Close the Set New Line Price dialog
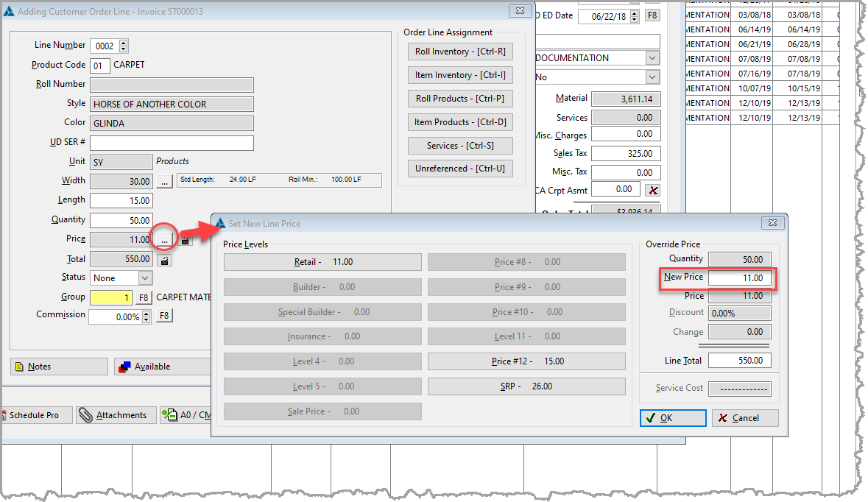868x502 pixels. click(773, 223)
